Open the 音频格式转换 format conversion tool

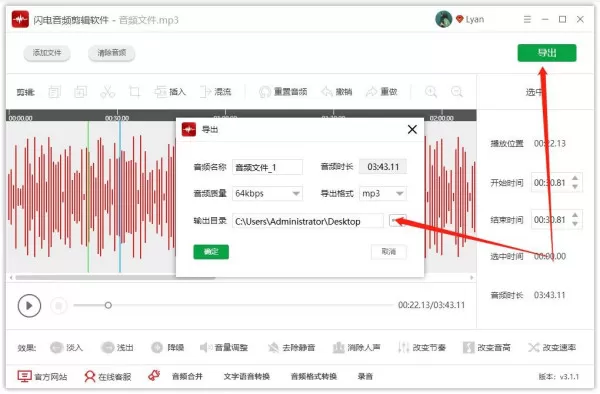tap(314, 377)
